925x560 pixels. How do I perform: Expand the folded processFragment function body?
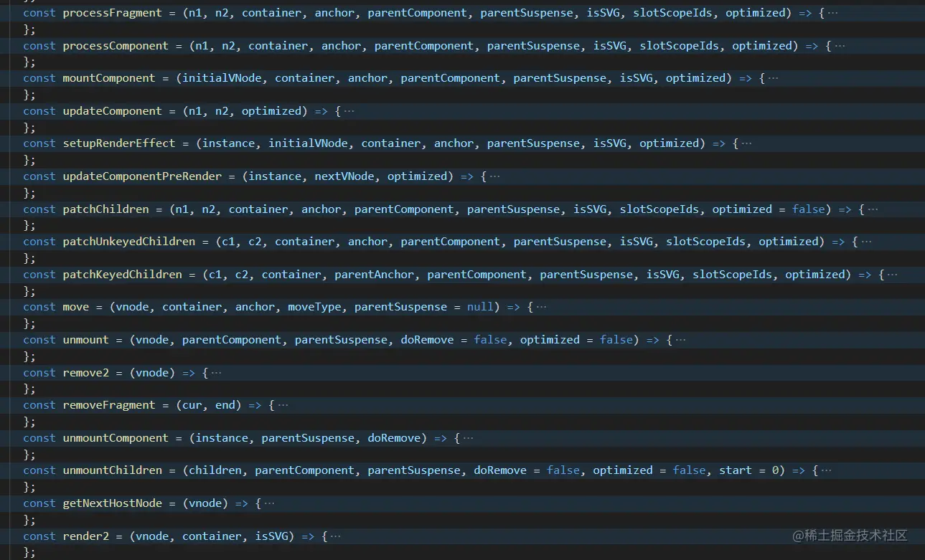pos(832,13)
